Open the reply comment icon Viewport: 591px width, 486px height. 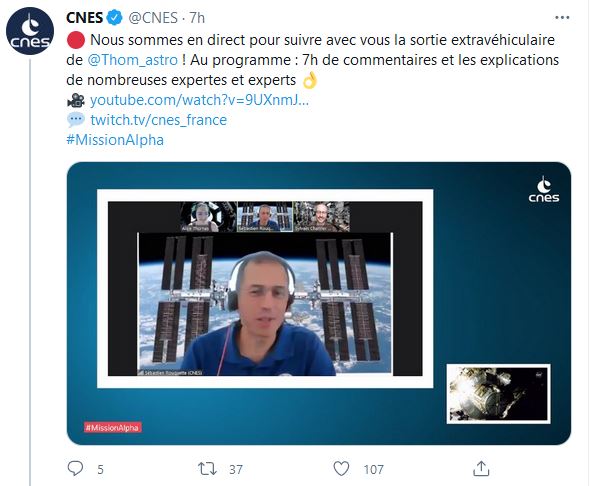[x=75, y=469]
